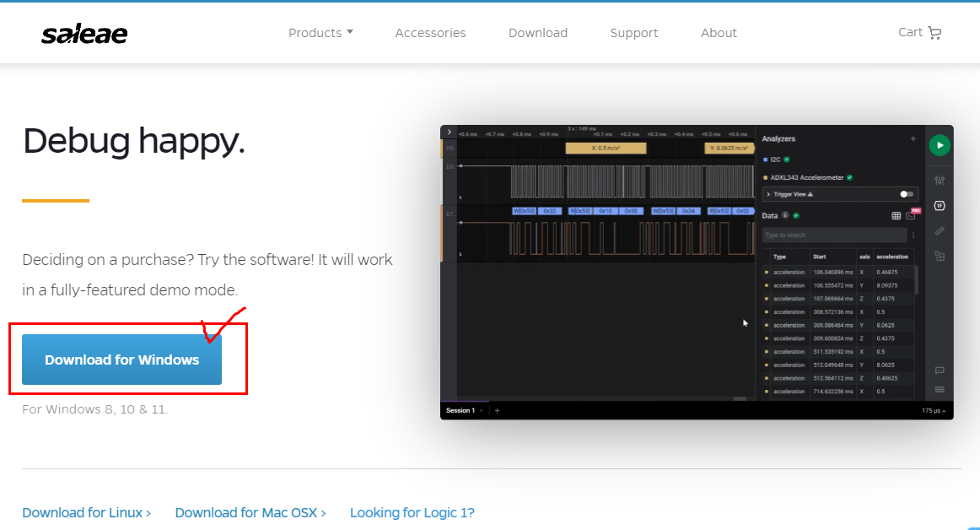Start capture with the green play button
The height and width of the screenshot is (530, 980).
coord(940,145)
